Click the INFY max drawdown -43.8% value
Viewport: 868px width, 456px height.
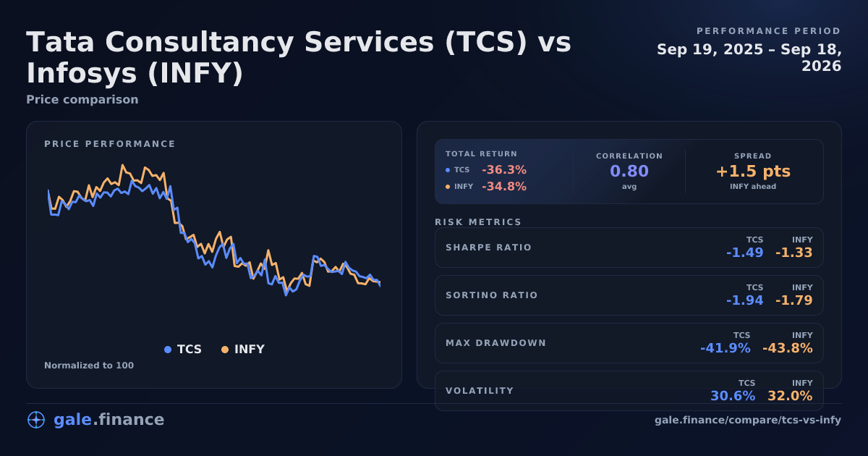tap(788, 348)
